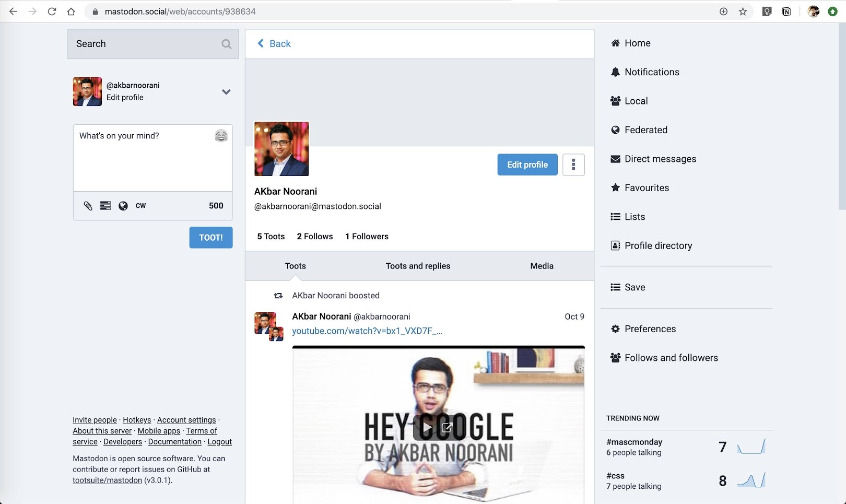Click the compose panel avatar
The width and height of the screenshot is (846, 504).
click(87, 92)
